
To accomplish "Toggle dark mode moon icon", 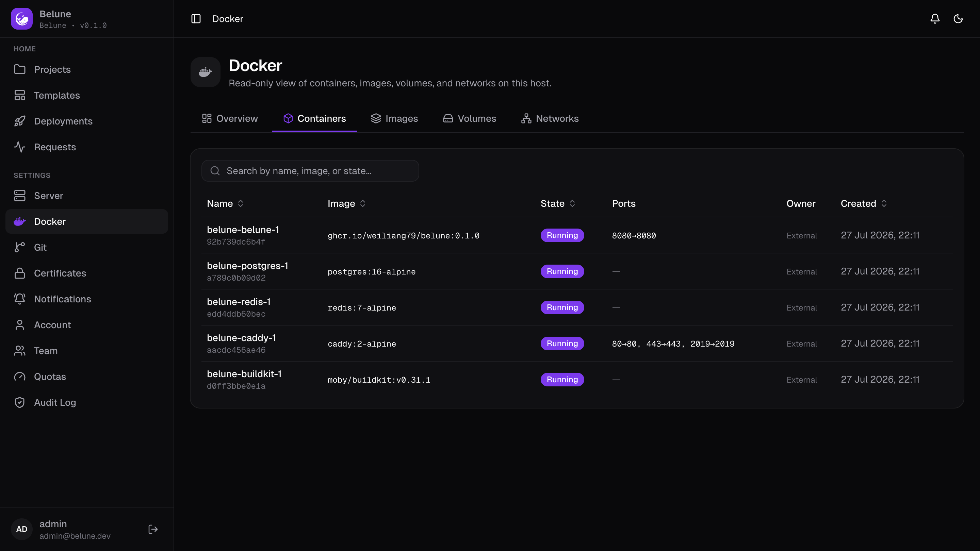I will pos(958,19).
